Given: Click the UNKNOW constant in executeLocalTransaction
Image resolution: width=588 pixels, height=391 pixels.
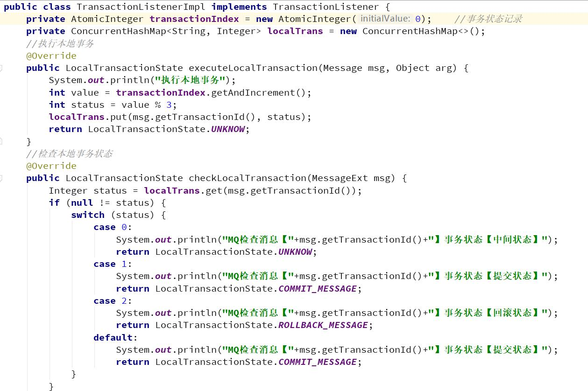Looking at the screenshot, I should (227, 129).
